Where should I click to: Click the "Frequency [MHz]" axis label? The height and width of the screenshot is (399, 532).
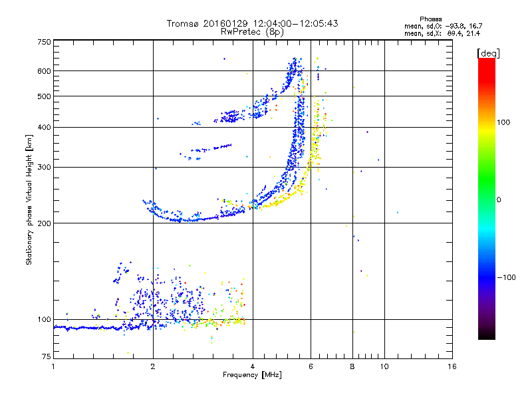click(252, 375)
